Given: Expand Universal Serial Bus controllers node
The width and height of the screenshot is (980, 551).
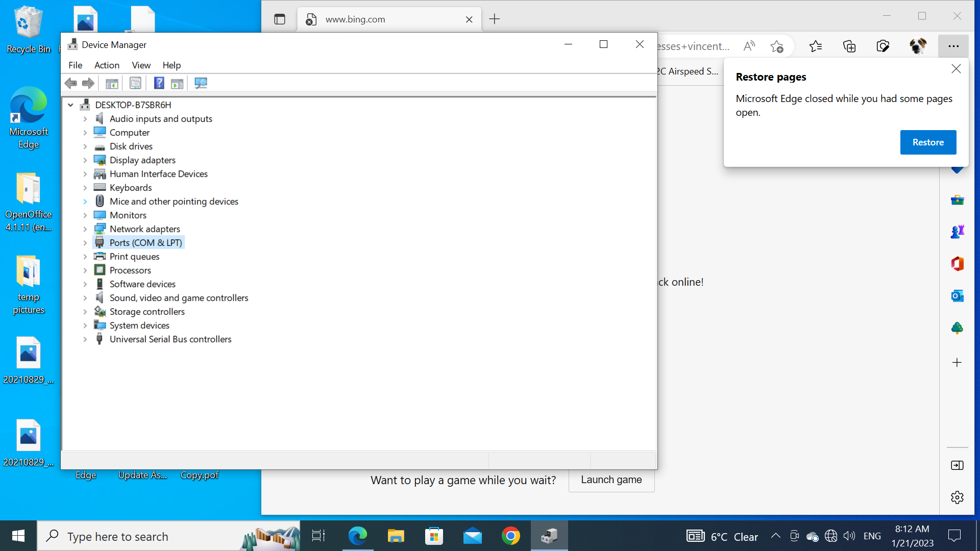Looking at the screenshot, I should coord(85,339).
